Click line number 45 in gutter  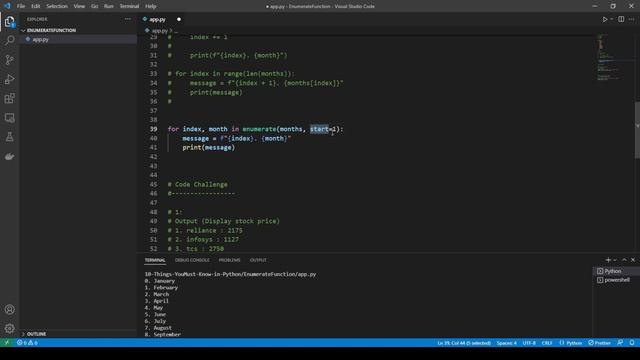point(153,184)
